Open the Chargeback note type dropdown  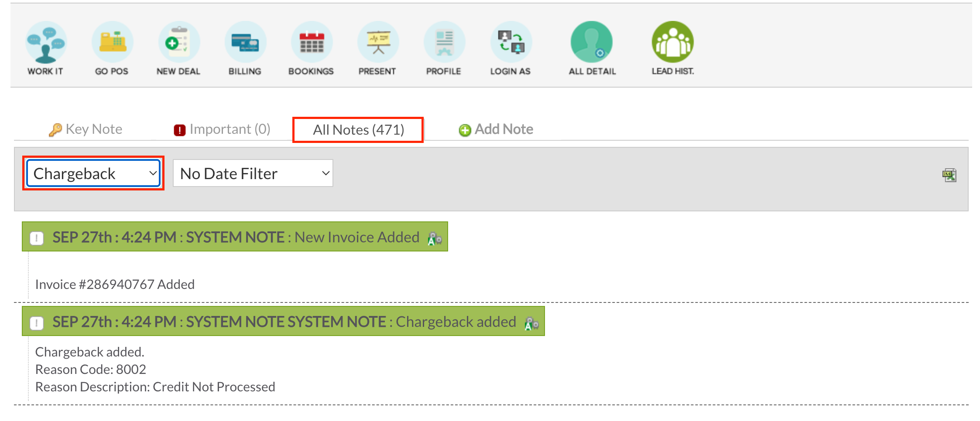click(x=93, y=173)
